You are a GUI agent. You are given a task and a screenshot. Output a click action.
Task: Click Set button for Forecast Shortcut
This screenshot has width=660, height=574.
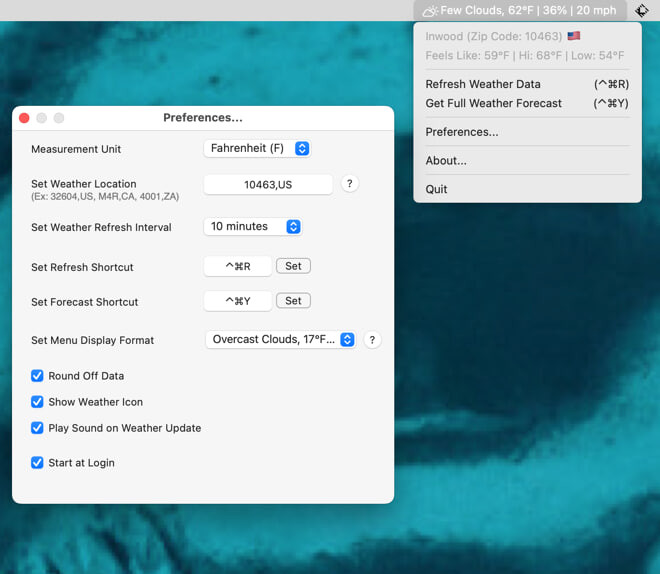(293, 301)
